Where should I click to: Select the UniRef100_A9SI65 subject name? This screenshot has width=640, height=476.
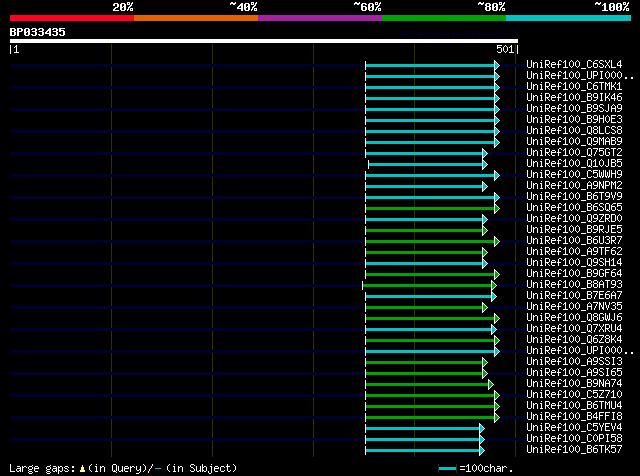[x=574, y=373]
